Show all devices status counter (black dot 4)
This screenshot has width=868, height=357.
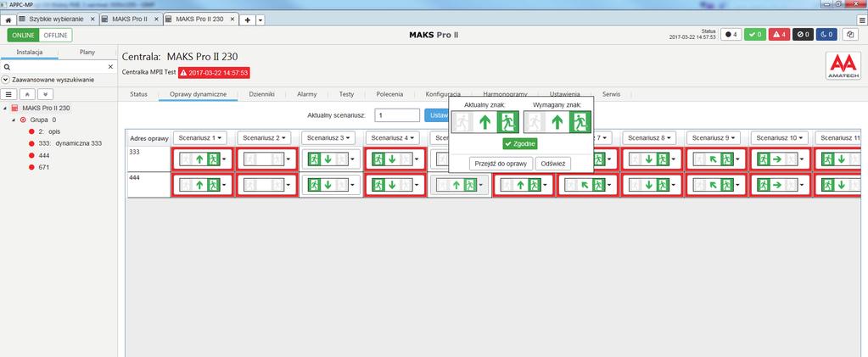pos(731,35)
